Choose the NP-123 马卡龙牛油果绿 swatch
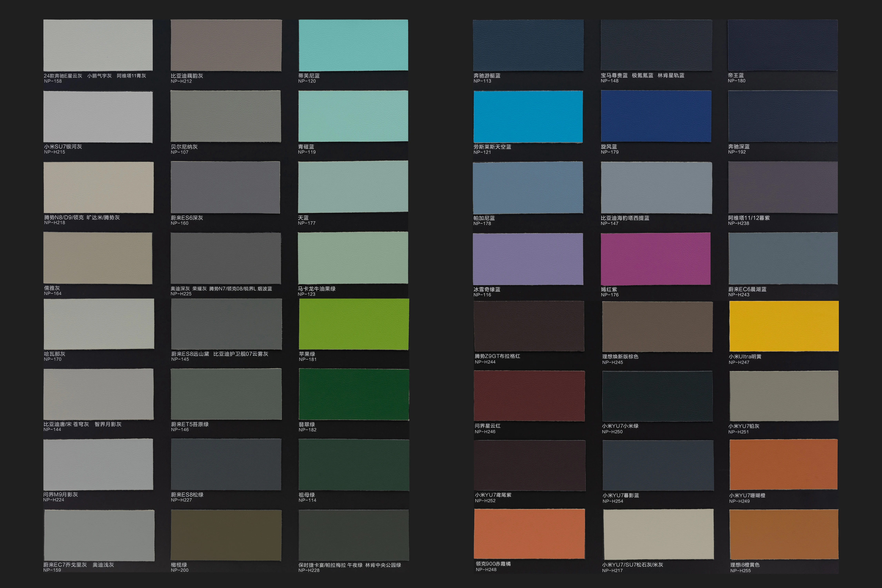 353,258
